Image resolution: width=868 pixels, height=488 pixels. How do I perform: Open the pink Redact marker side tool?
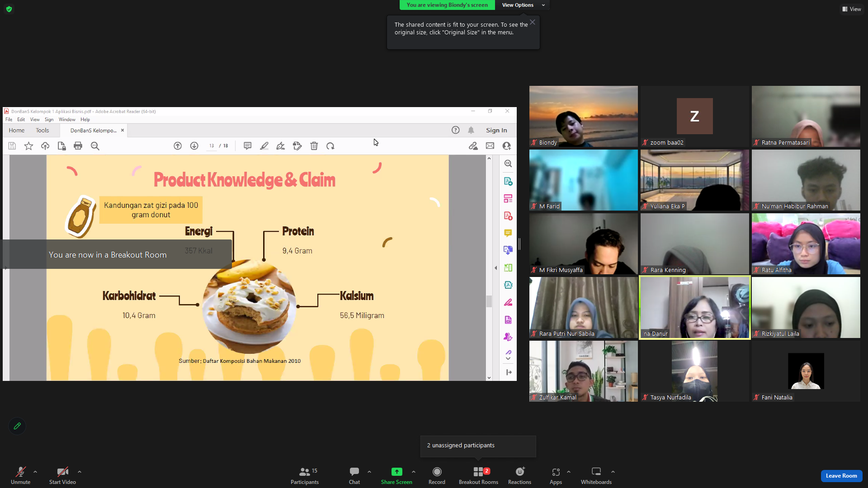pyautogui.click(x=508, y=302)
